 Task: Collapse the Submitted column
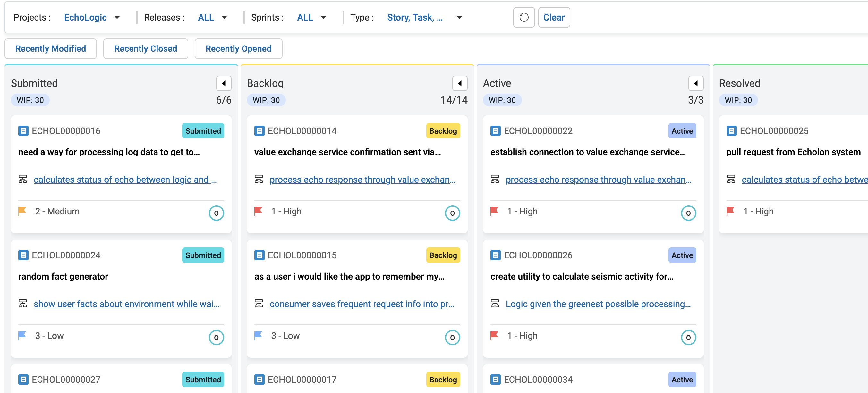[x=224, y=83]
